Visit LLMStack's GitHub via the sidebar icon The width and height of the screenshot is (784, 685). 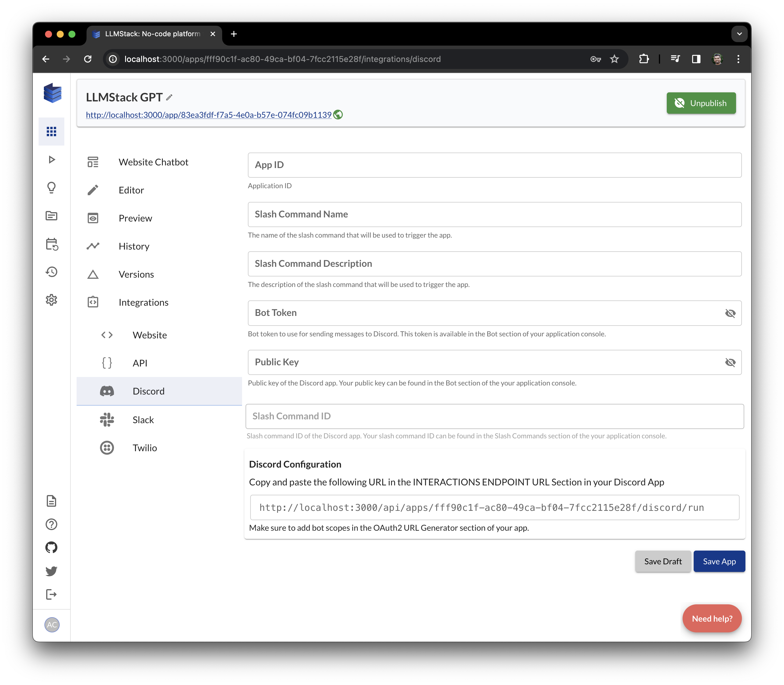51,547
